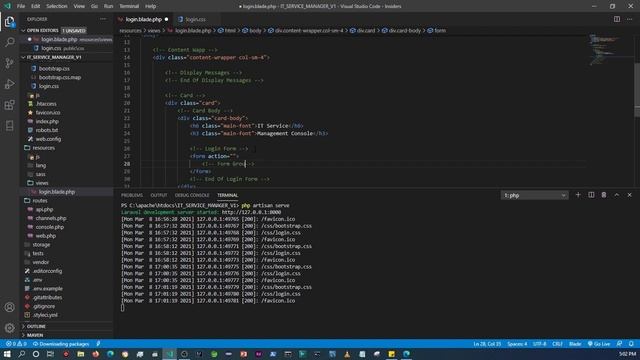
Task: Collapse the IT_SERVICE_MANAGER_V1 folder section
Action: [67, 57]
